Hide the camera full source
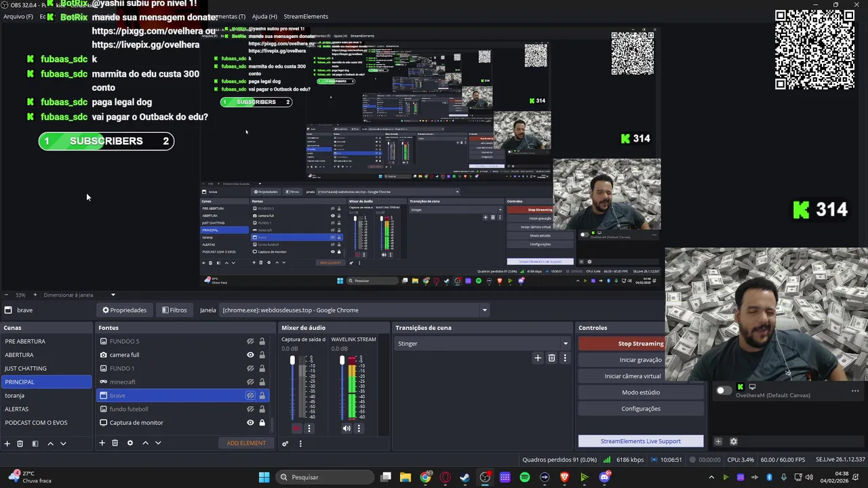868x488 pixels. click(250, 355)
